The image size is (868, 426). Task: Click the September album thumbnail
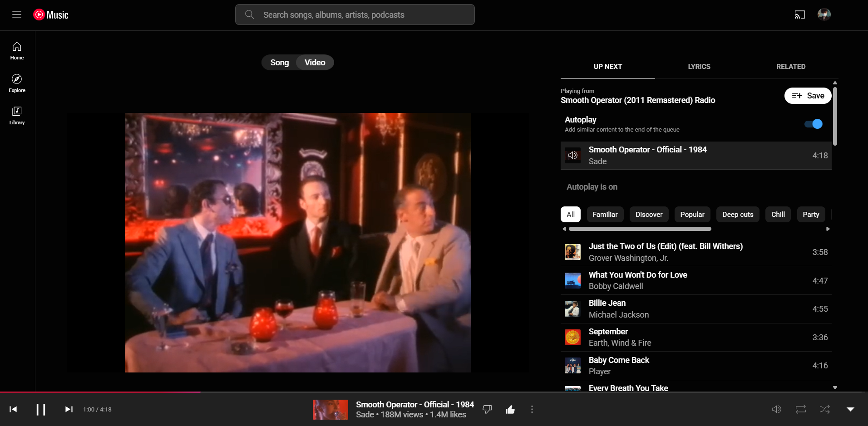click(x=572, y=337)
